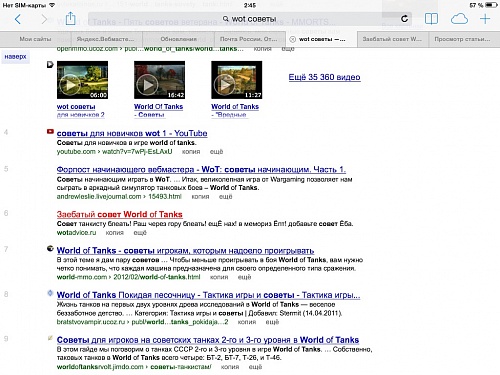Open red 'Заебатый совет World of Tanks' result
The image size is (500, 375).
pyautogui.click(x=119, y=214)
